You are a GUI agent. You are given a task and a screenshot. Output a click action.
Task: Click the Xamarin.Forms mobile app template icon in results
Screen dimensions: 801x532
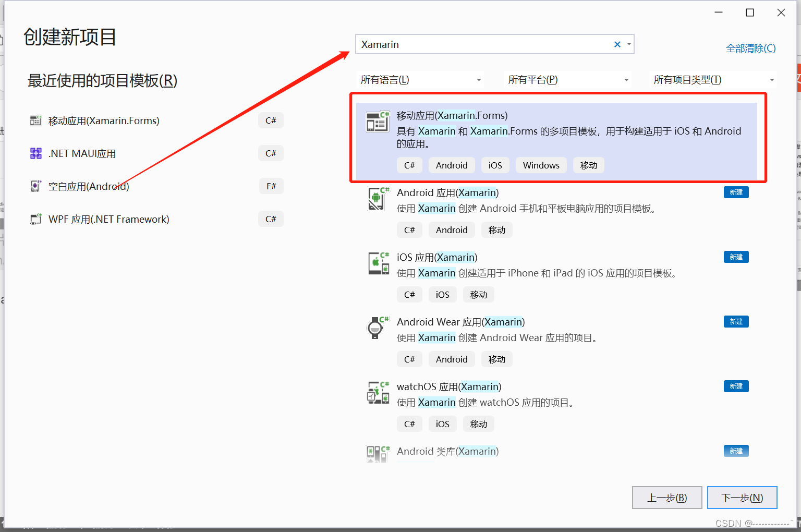378,122
